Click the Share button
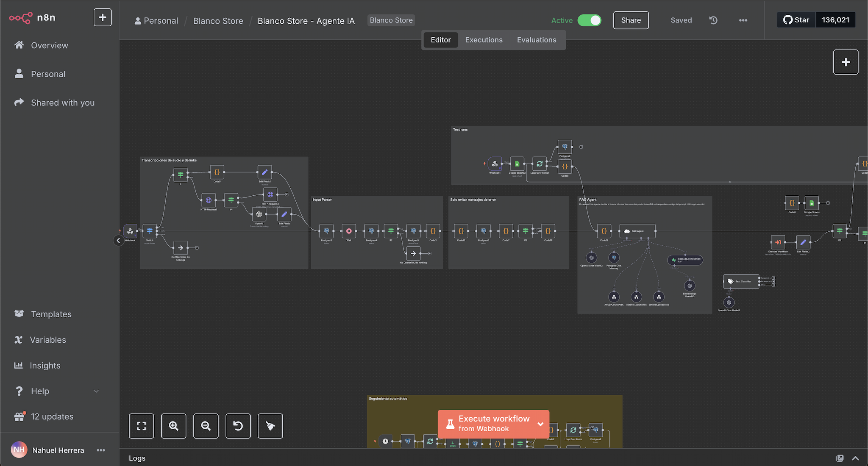This screenshot has width=868, height=466. click(x=631, y=20)
